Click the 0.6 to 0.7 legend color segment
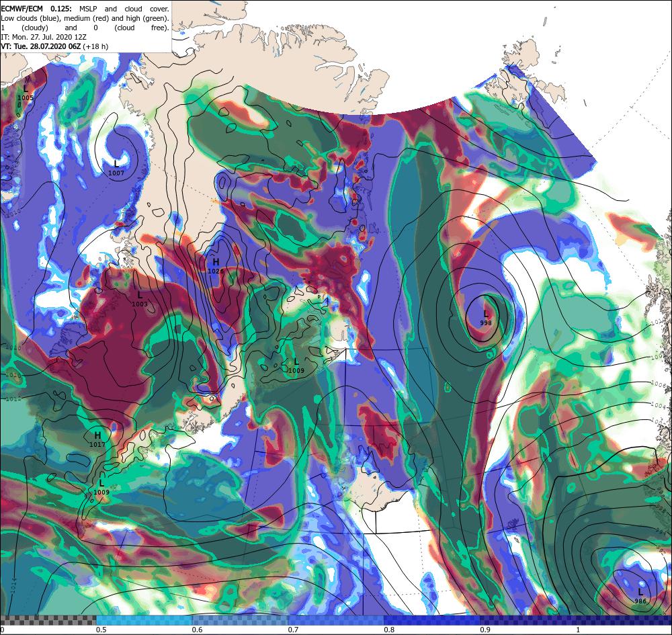 pyautogui.click(x=240, y=620)
